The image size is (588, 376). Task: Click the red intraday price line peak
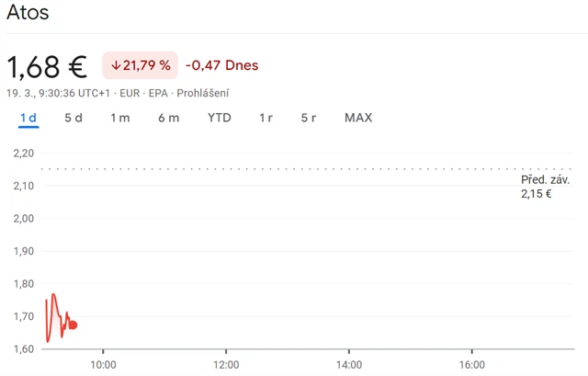(53, 294)
